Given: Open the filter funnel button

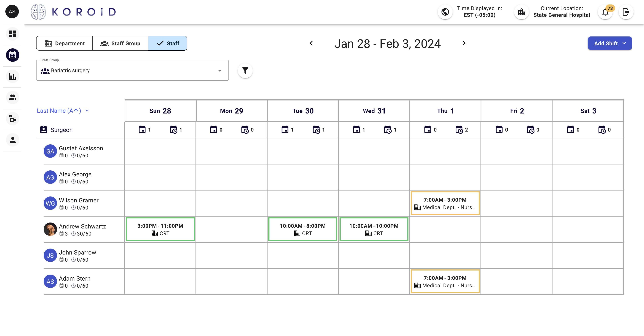Looking at the screenshot, I should (x=245, y=71).
